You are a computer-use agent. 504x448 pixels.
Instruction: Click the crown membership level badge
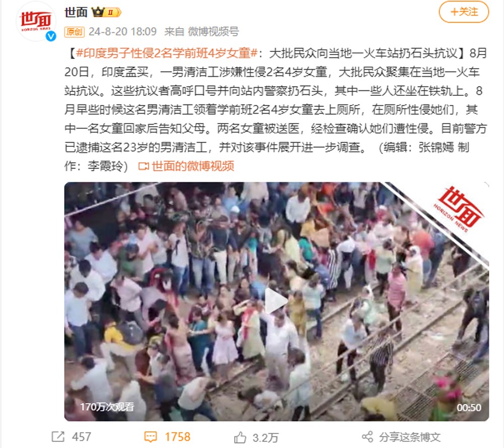pyautogui.click(x=106, y=12)
